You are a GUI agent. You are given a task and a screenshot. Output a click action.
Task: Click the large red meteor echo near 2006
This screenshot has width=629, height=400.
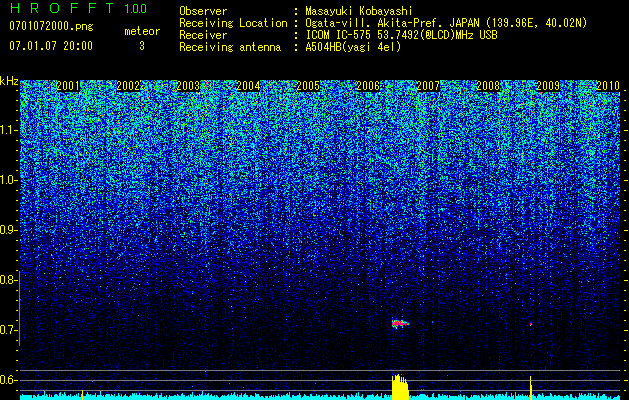[400, 323]
